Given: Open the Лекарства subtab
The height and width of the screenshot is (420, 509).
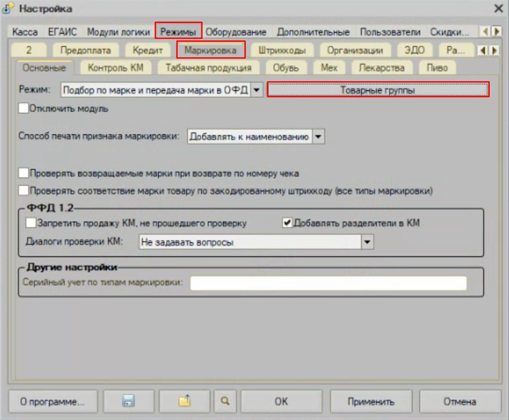Looking at the screenshot, I should click(x=382, y=68).
